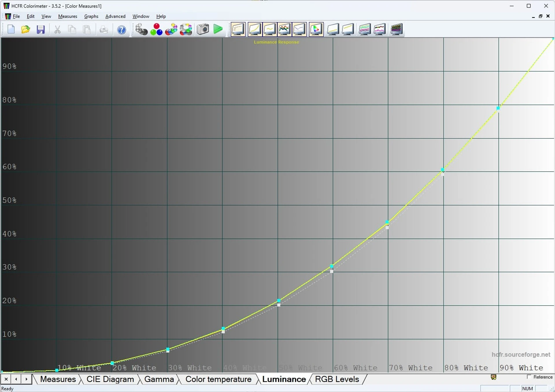Viewport: 555px width, 392px height.
Task: Click the camera sensor icon
Action: pos(203,29)
